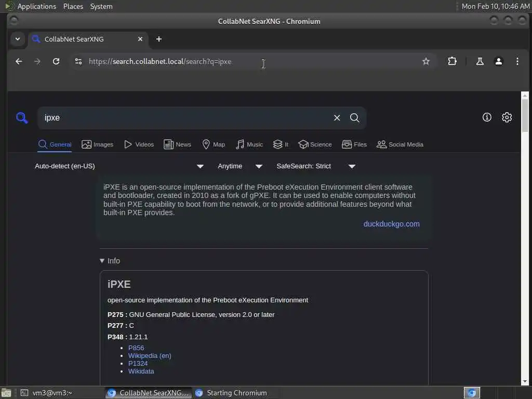Screen dimensions: 532x399
Task: Click the show desktop icon in taskbar
Action: (x=6, y=393)
